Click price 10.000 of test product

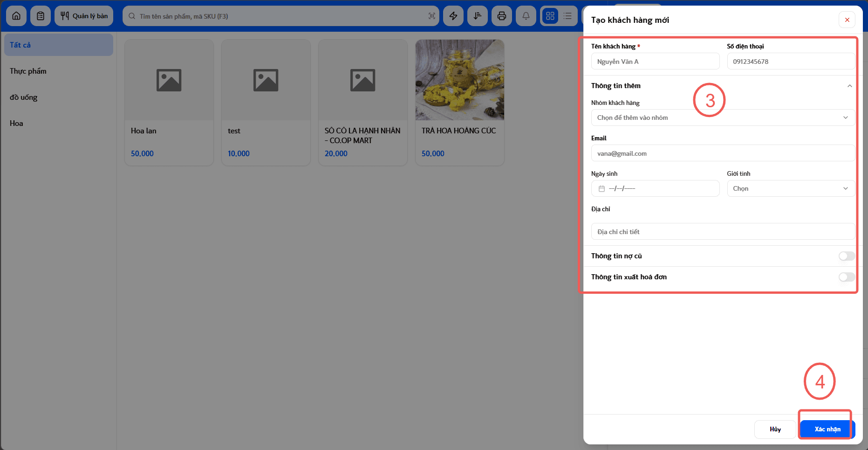[x=239, y=153]
